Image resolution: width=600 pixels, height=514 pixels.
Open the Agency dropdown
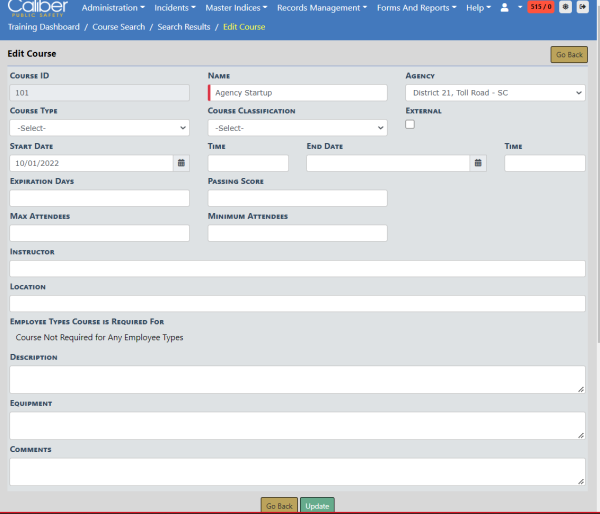click(495, 93)
